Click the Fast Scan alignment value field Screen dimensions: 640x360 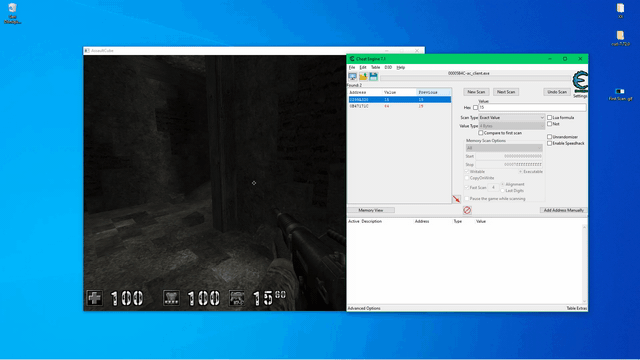pos(493,187)
